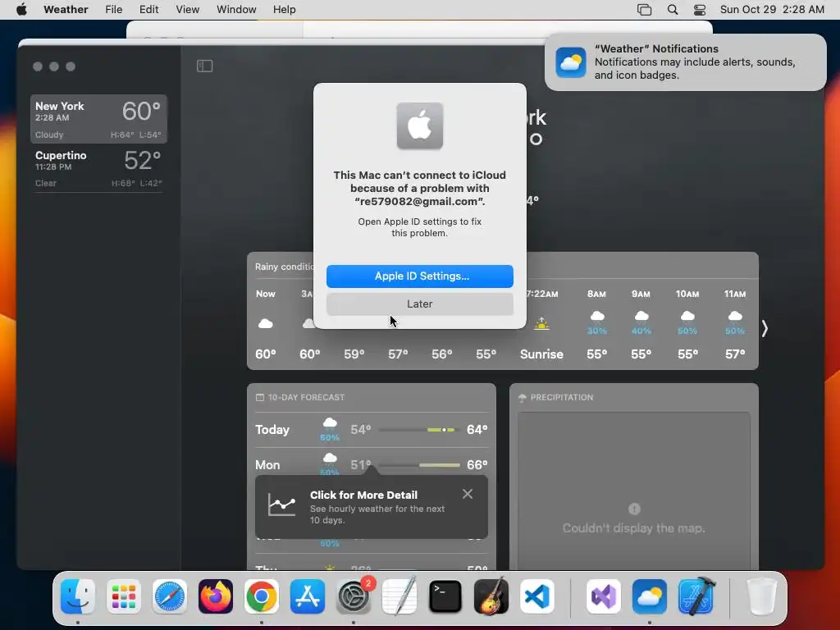The image size is (840, 630).
Task: Open the View menu
Action: 188,10
